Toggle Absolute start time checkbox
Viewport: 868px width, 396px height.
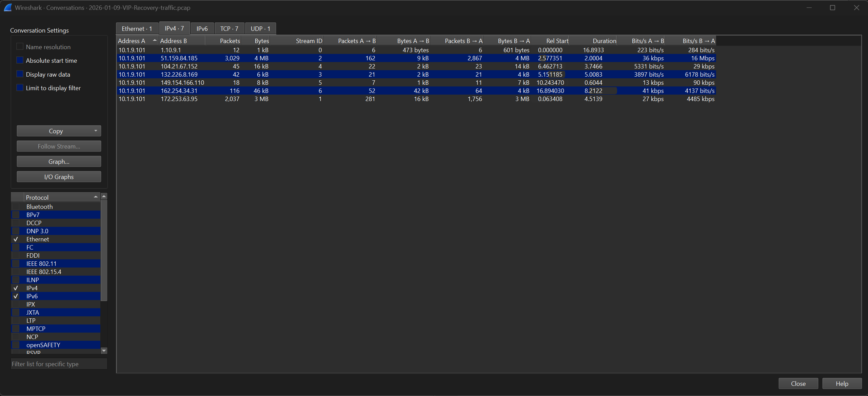(20, 60)
